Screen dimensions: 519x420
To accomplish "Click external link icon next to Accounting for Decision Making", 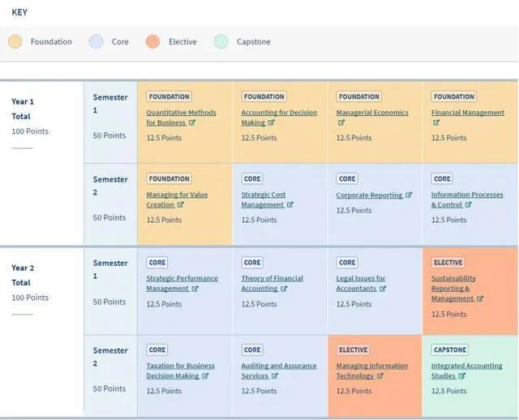I will click(272, 123).
